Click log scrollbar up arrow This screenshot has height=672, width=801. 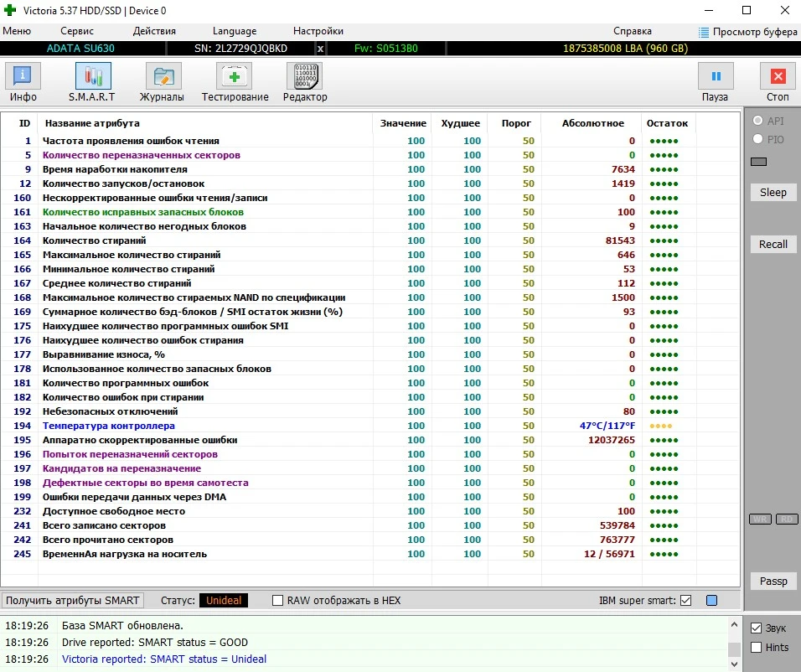pos(734,624)
